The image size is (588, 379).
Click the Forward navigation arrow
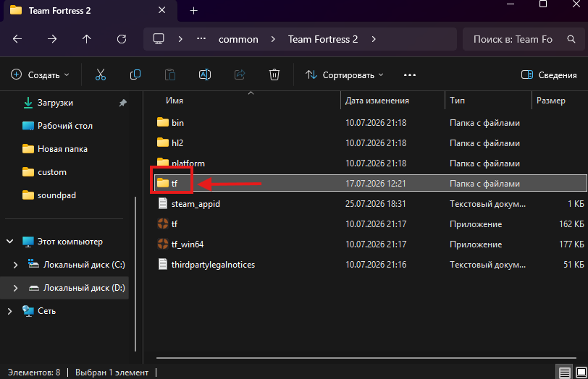tap(52, 39)
